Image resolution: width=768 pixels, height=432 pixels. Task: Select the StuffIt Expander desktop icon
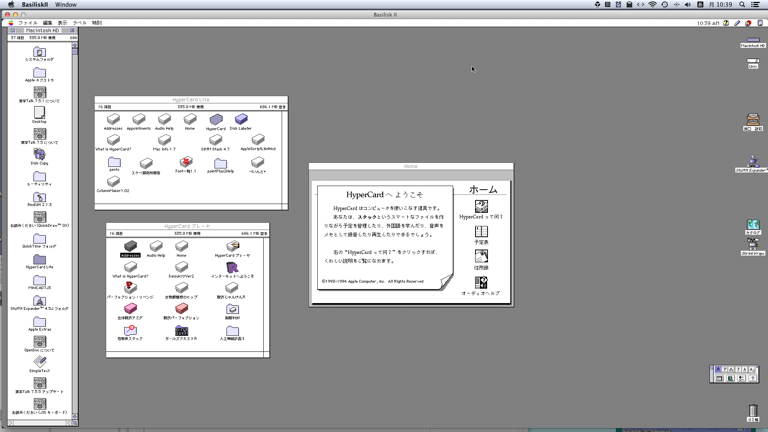[x=753, y=161]
